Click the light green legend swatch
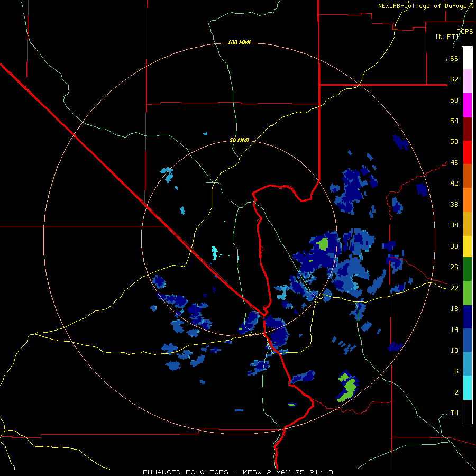The width and height of the screenshot is (476, 476). pos(467,293)
